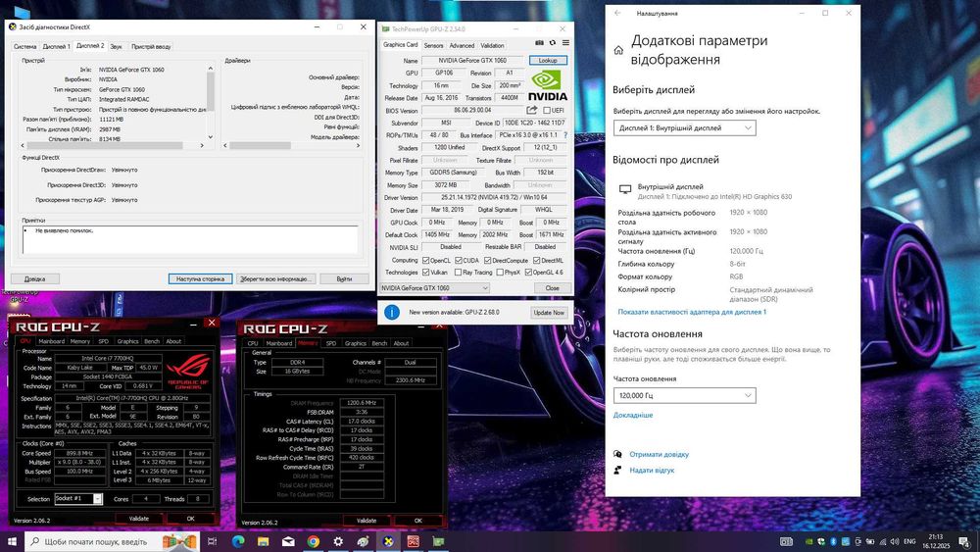
Task: Toggle the DirectCompute checkbox
Action: click(x=487, y=260)
